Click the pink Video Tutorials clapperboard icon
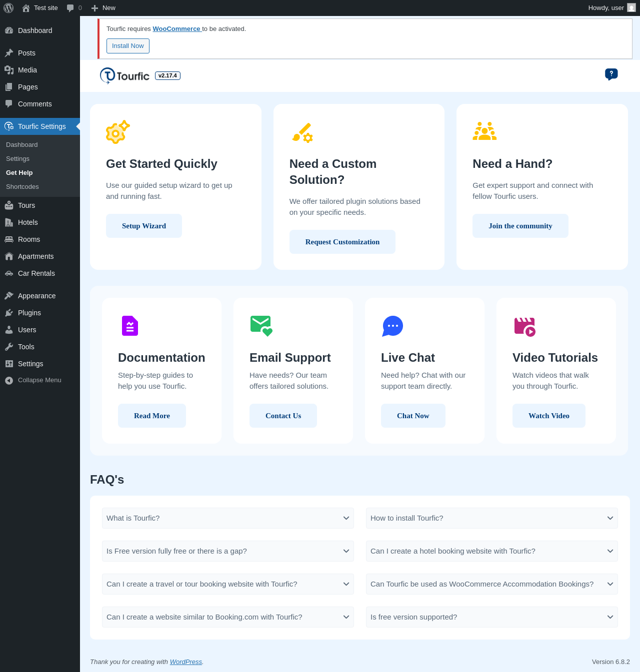The image size is (640, 672). 525,327
